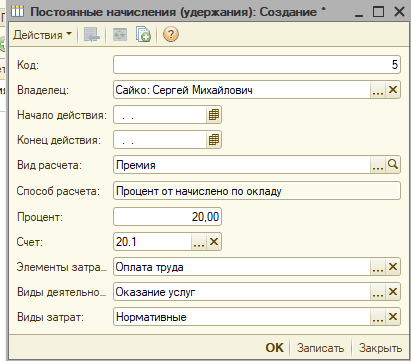
Task: Click the window icon in the title bar
Action: point(17,12)
